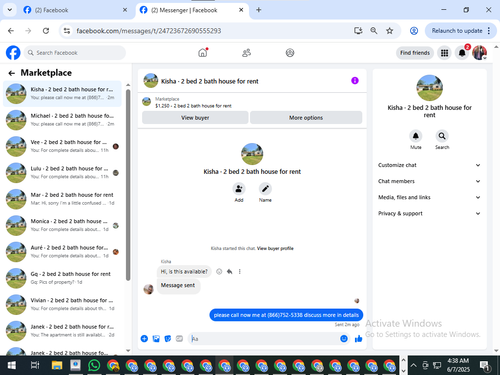
Task: Open the Windows Start menu
Action: [12, 366]
